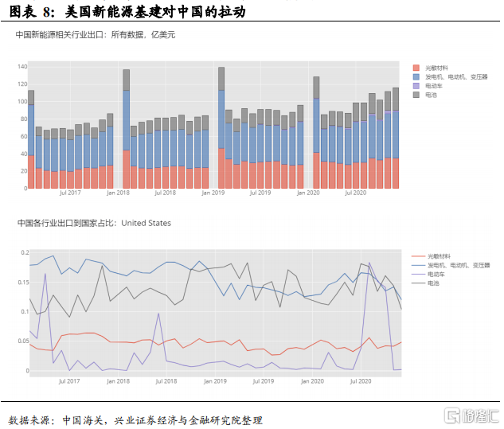This screenshot has width=504, height=429.
Task: Click the 140 value on bar chart y-axis
Action: pyautogui.click(x=21, y=66)
